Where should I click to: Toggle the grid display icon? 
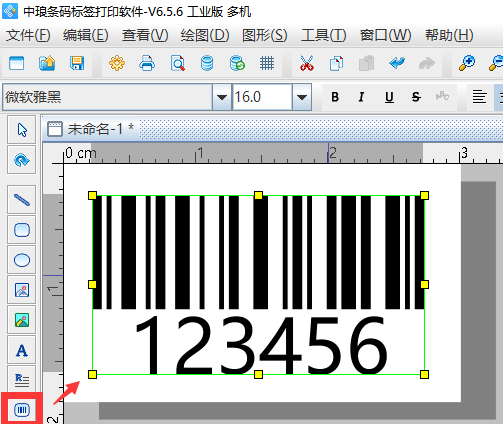click(267, 63)
